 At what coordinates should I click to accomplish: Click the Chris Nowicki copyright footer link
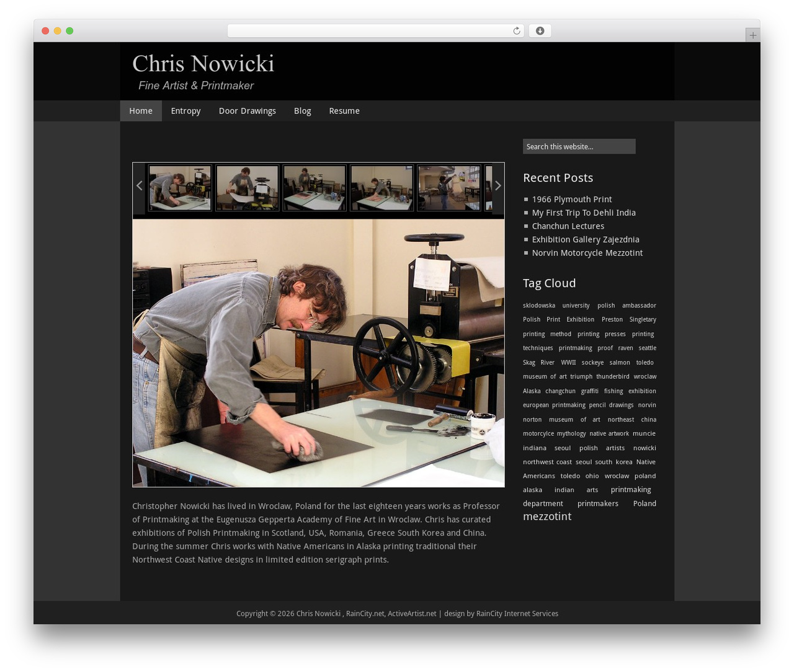(318, 614)
